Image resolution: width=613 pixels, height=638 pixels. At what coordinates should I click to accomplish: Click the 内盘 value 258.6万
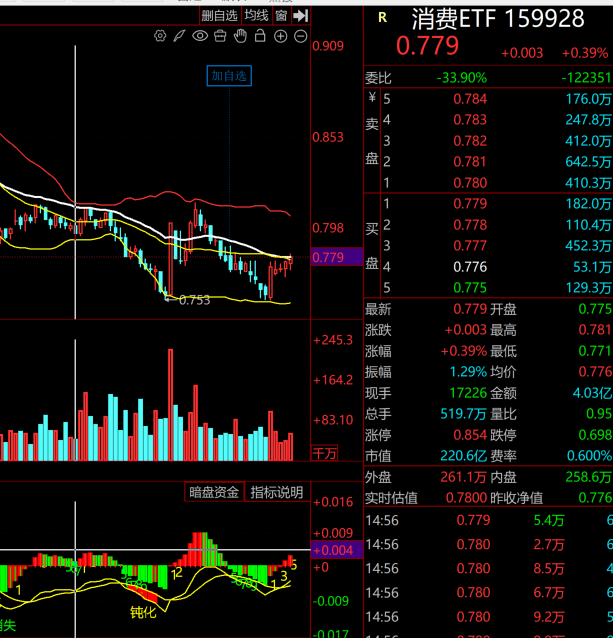pyautogui.click(x=589, y=477)
